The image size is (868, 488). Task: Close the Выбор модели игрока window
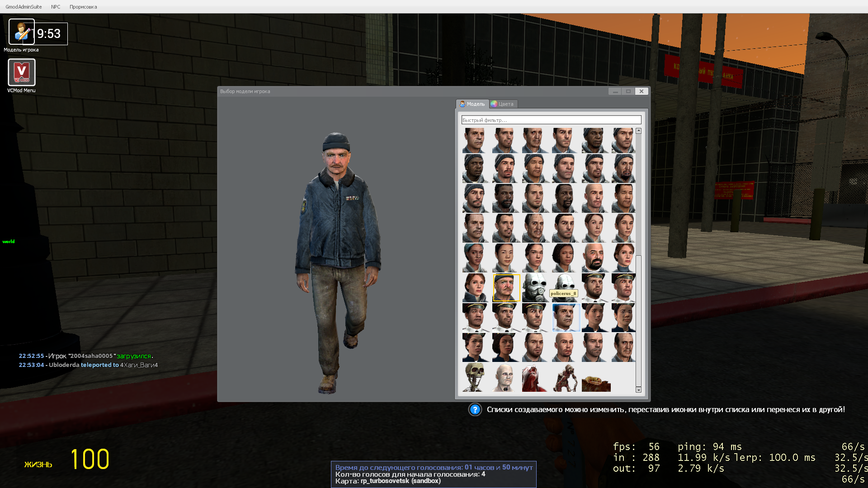(x=641, y=91)
